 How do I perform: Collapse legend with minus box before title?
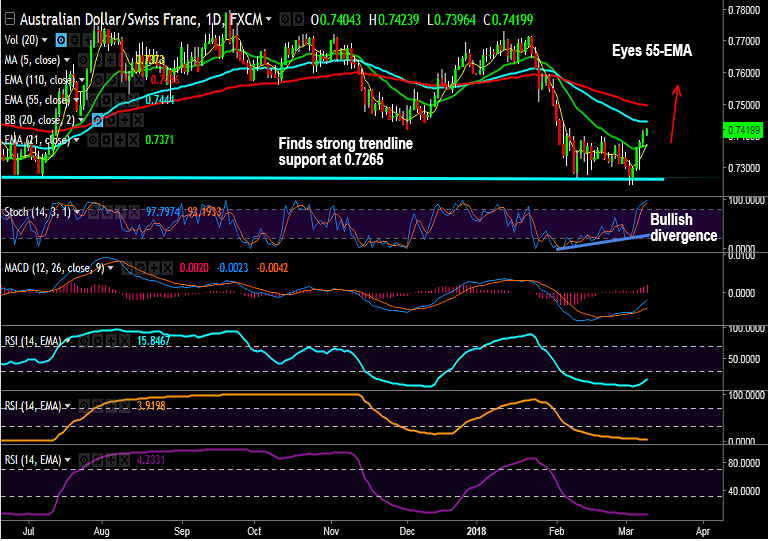coord(10,20)
